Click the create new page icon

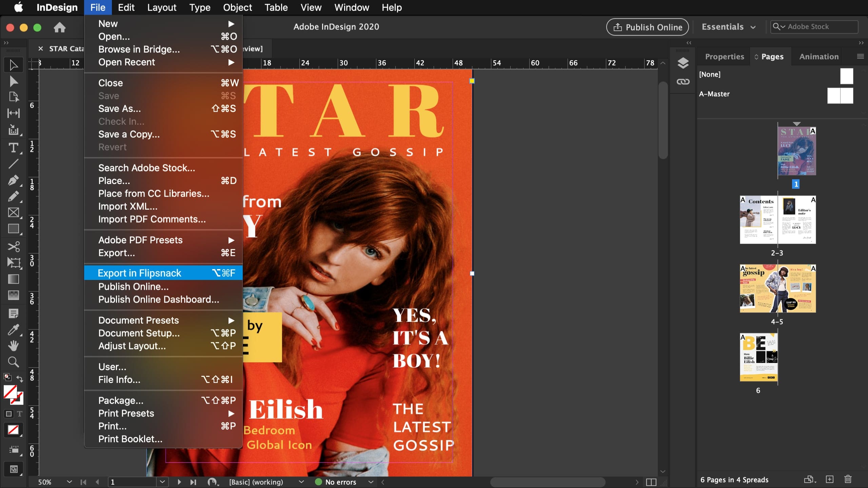[829, 479]
